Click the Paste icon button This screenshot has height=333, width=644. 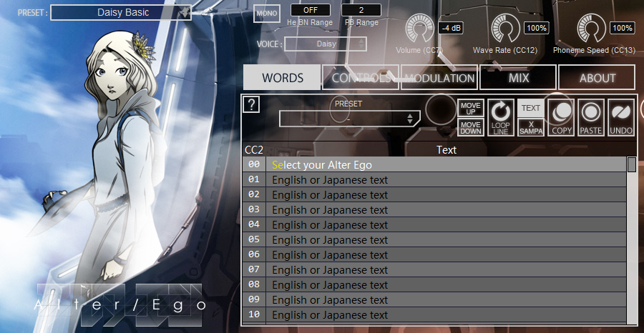coord(591,118)
